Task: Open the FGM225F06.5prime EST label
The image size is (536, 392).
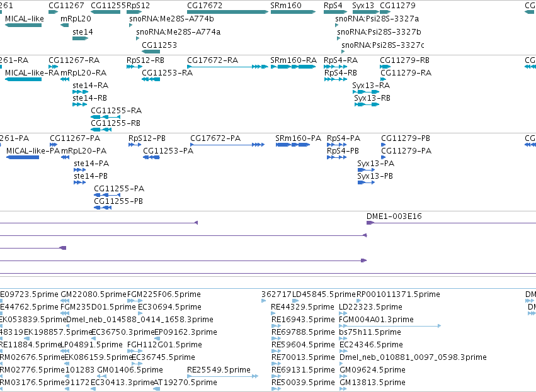Action: click(x=164, y=294)
